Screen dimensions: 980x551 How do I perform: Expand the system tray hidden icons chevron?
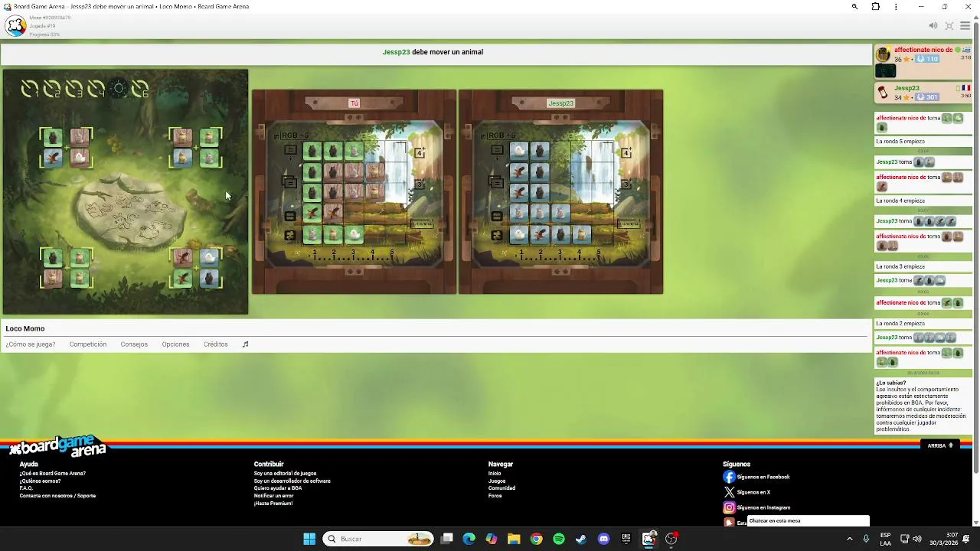tap(849, 539)
